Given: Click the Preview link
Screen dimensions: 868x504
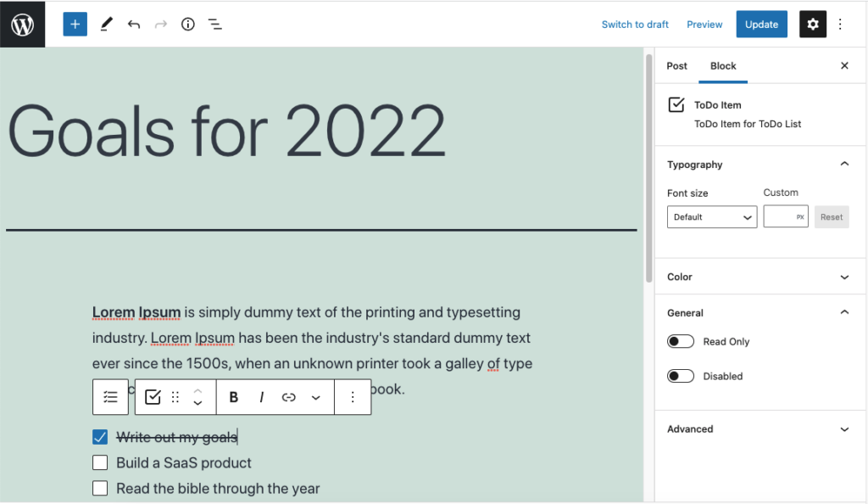Looking at the screenshot, I should coord(704,25).
